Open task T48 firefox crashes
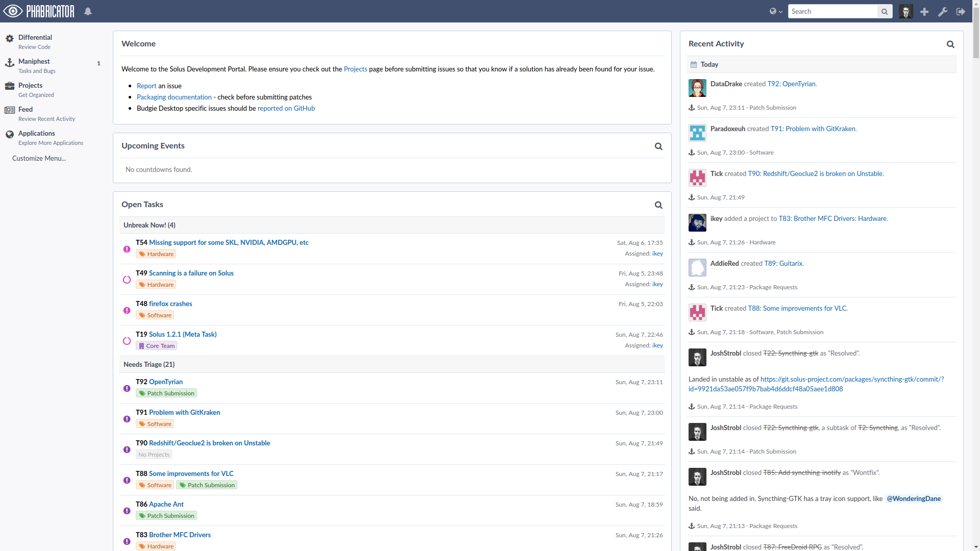 pyautogui.click(x=170, y=304)
